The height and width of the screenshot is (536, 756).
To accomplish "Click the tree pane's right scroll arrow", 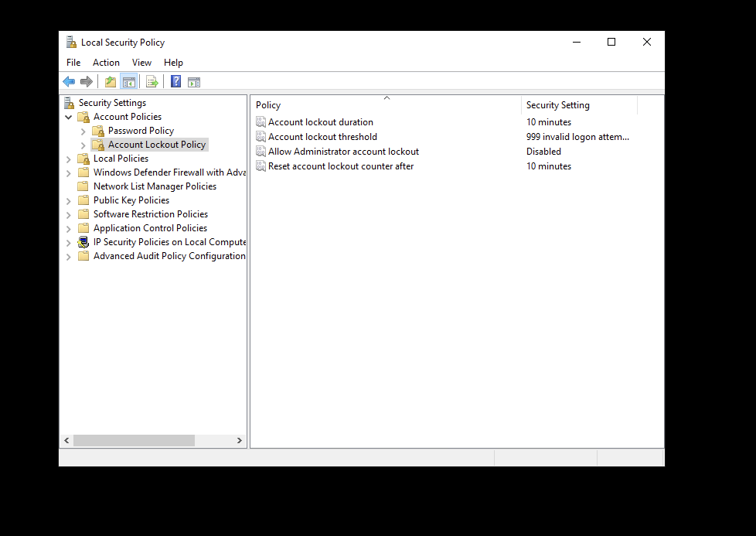I will tap(240, 440).
